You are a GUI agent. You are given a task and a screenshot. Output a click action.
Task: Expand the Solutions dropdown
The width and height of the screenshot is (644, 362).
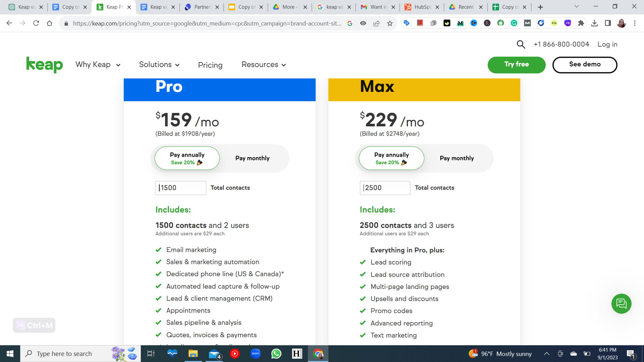[159, 65]
